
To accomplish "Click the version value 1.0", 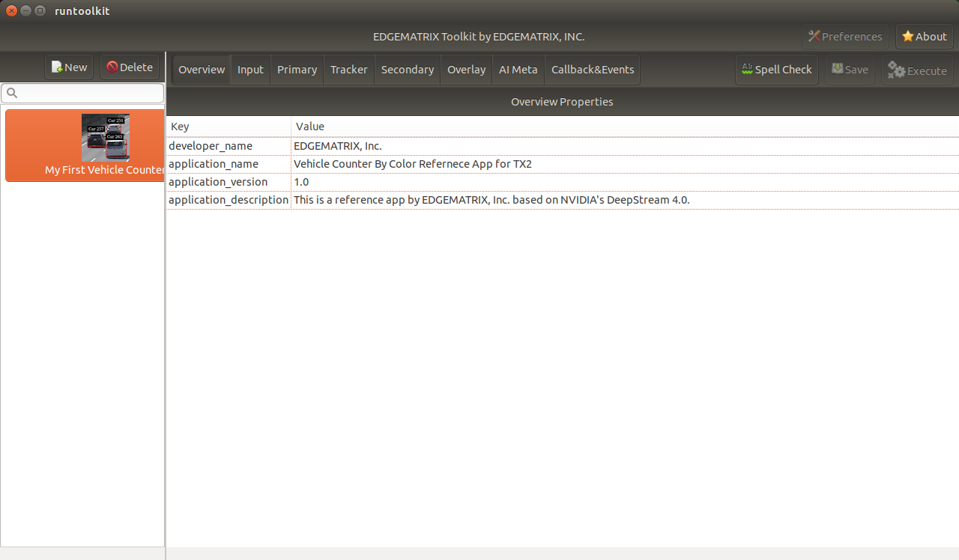I will tap(301, 182).
